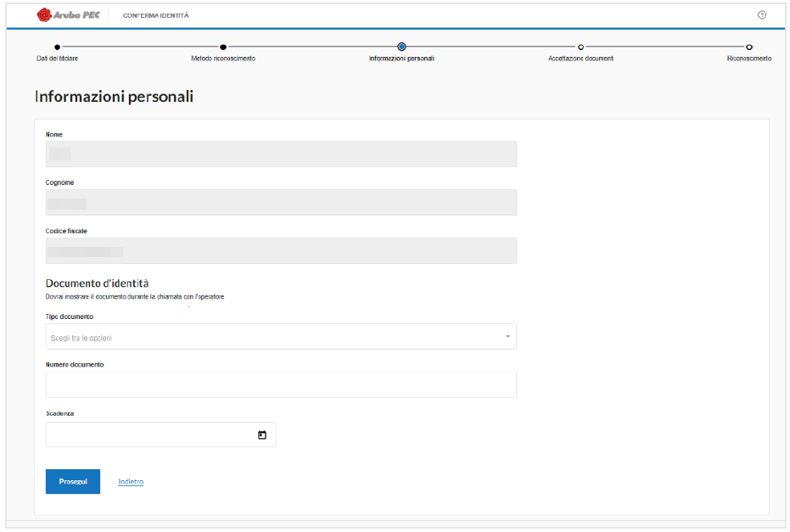Click the Numero documento text box

point(280,385)
